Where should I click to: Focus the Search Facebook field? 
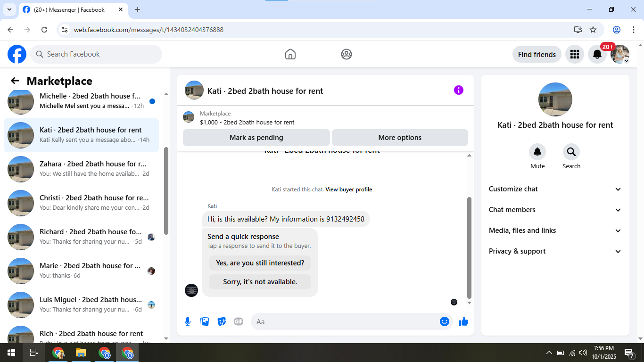coord(96,54)
